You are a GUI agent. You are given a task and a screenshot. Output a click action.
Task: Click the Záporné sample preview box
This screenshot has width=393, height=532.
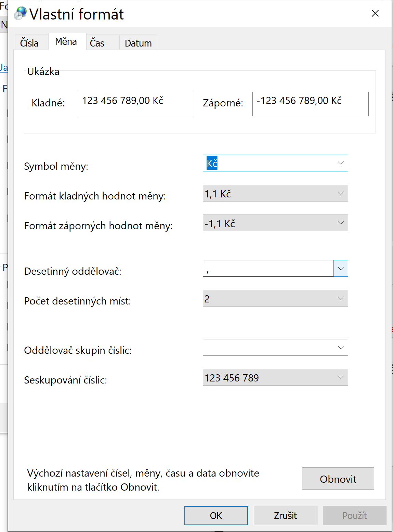[310, 104]
